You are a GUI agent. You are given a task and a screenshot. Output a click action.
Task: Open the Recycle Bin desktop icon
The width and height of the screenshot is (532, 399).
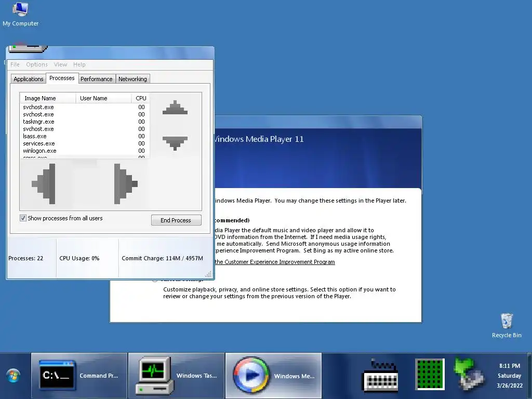[x=507, y=326]
